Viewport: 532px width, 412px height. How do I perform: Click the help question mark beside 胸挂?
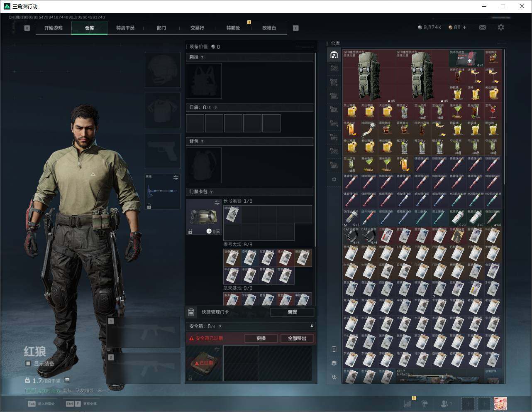203,57
